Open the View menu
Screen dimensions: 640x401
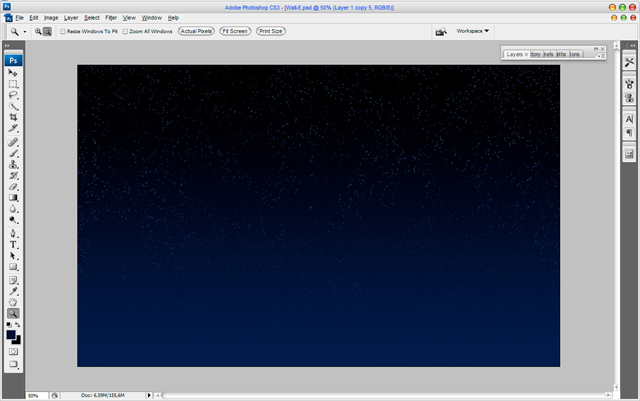coord(129,18)
